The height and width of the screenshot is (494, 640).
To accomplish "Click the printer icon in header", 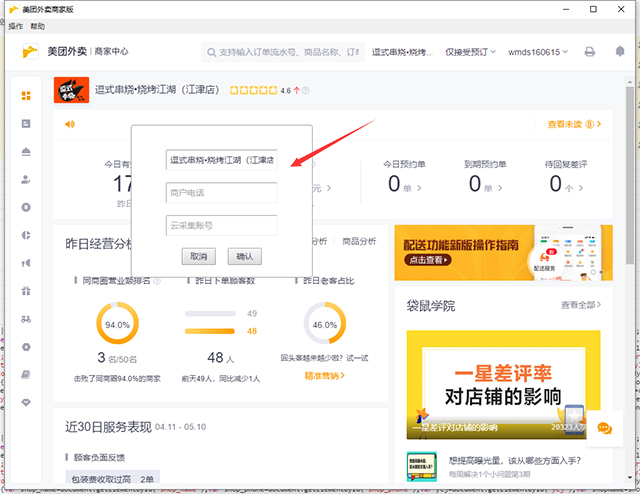I will [590, 52].
